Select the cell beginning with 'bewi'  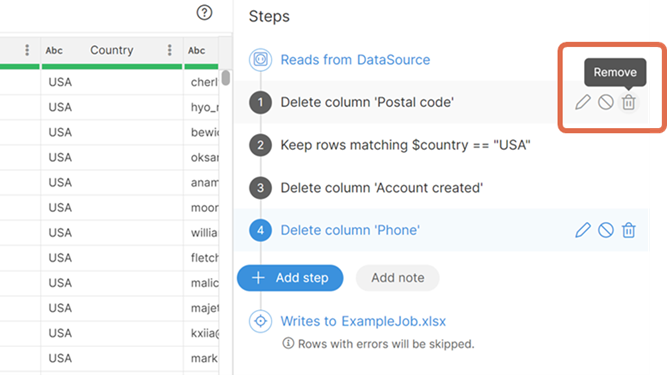pos(201,132)
